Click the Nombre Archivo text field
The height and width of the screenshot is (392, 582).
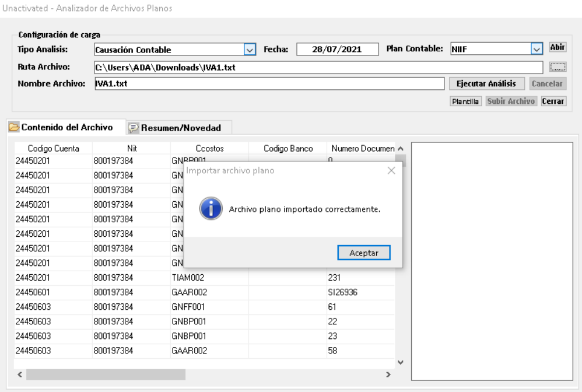268,84
